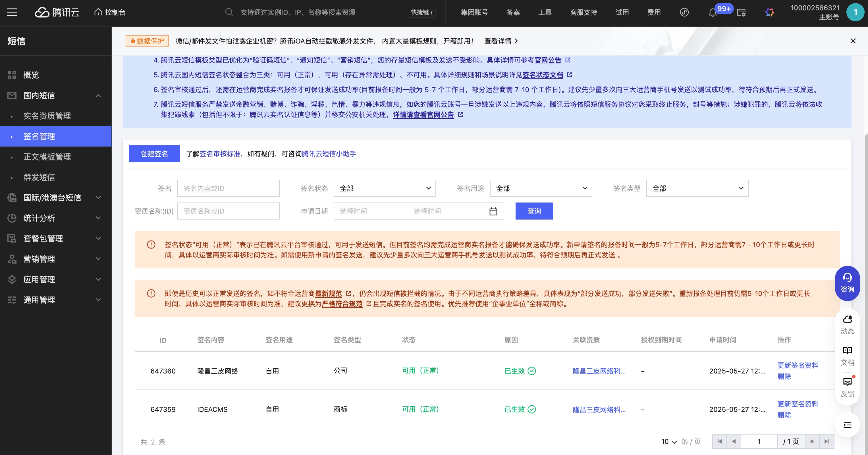Open the 签名用途 dropdown
868x455 pixels.
(x=541, y=188)
